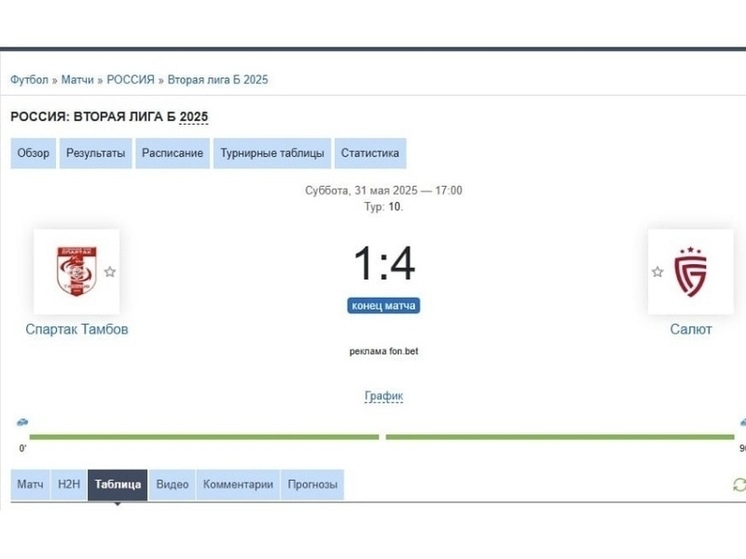Click the ball icon at timeline start
Viewport: 746px width, 559px height.
[x=22, y=422]
